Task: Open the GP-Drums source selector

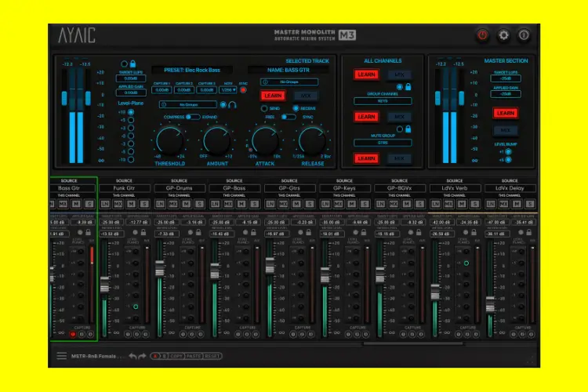Action: click(180, 188)
